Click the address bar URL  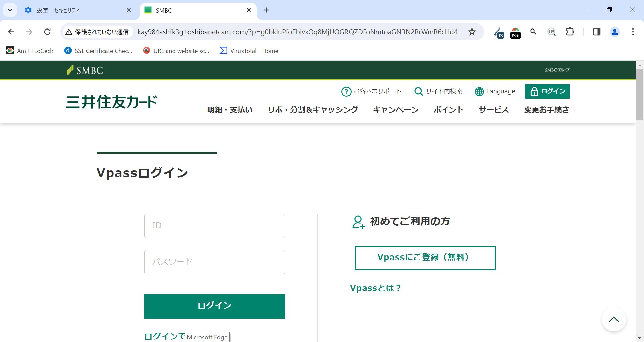coord(300,32)
